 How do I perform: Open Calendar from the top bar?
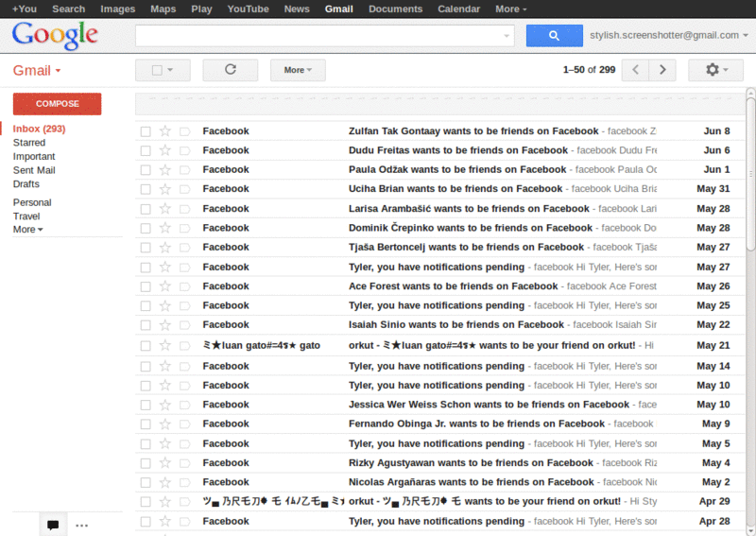[458, 9]
